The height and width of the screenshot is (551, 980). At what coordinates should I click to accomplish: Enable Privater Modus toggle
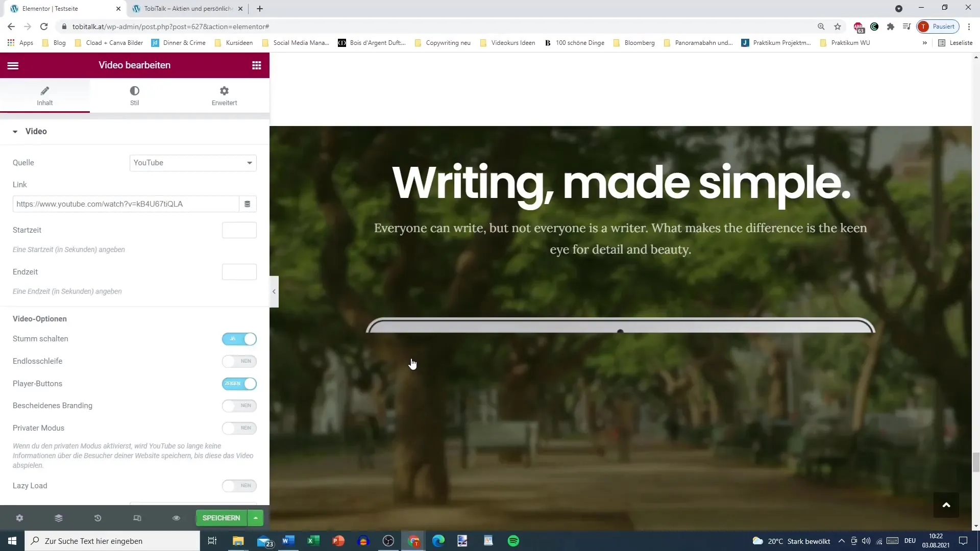239,428
